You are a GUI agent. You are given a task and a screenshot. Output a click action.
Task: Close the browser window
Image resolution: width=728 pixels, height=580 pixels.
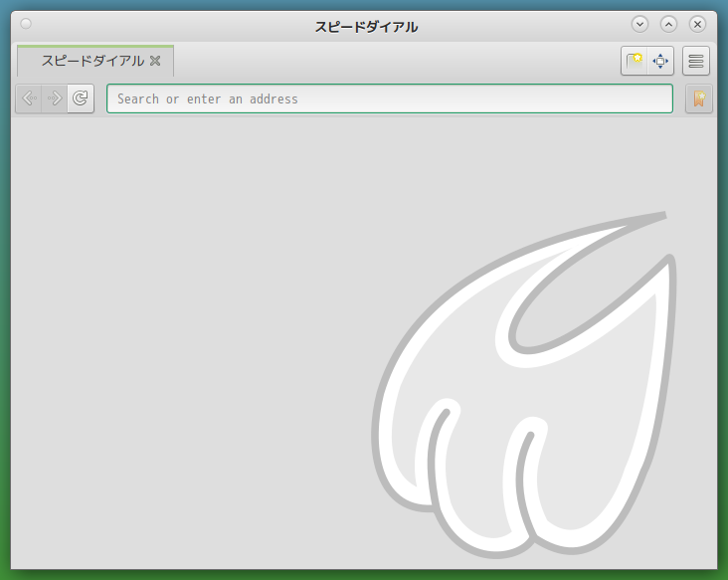point(697,24)
